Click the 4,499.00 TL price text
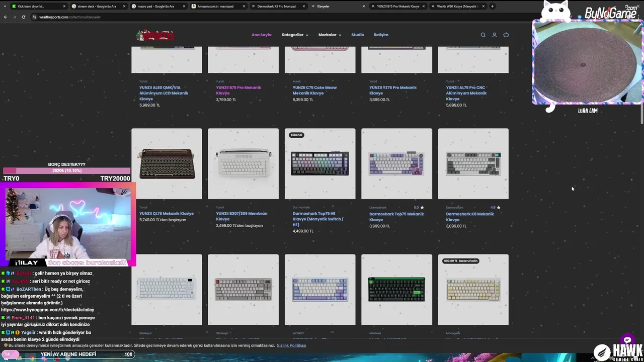 pyautogui.click(x=303, y=231)
